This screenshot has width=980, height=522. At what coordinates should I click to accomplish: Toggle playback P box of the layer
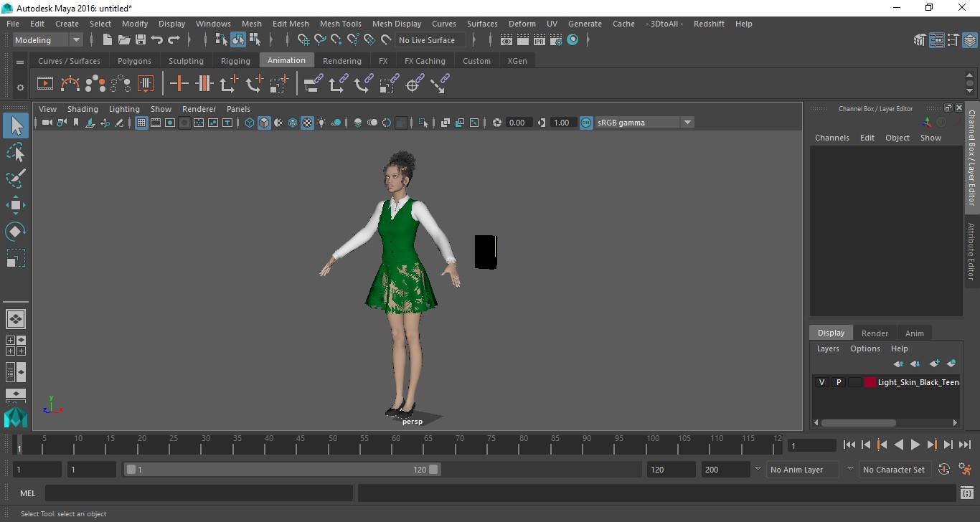click(x=838, y=382)
